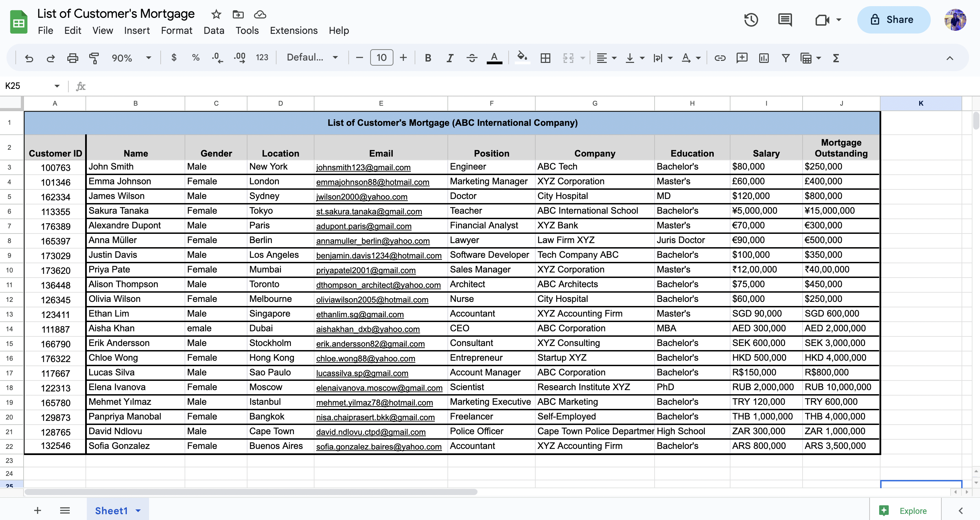The width and height of the screenshot is (980, 520).
Task: Toggle italic formatting
Action: [x=450, y=58]
